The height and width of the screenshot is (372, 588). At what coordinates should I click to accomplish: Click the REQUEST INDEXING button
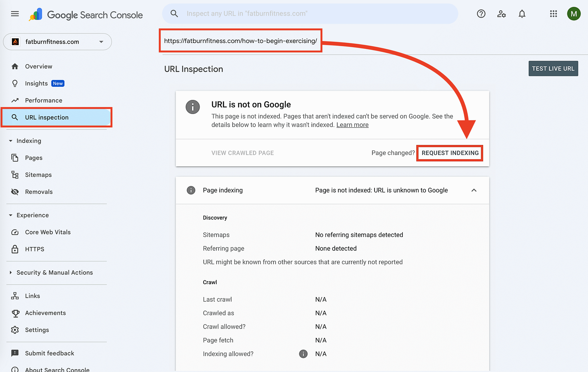click(450, 153)
